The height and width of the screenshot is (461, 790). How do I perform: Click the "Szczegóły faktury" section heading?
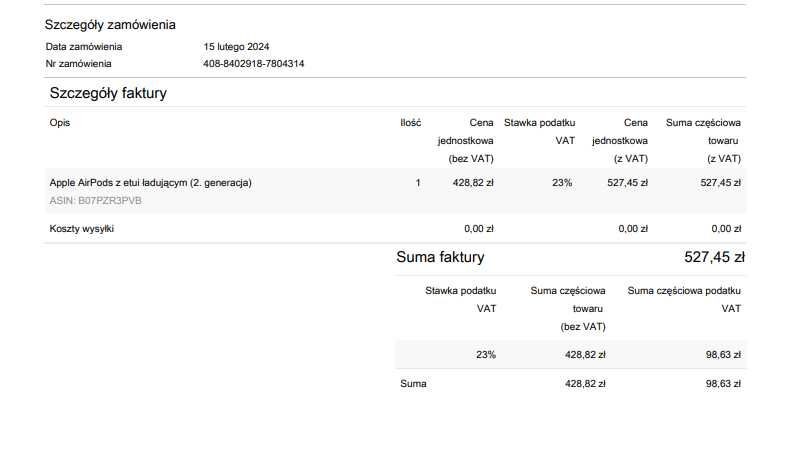point(108,93)
